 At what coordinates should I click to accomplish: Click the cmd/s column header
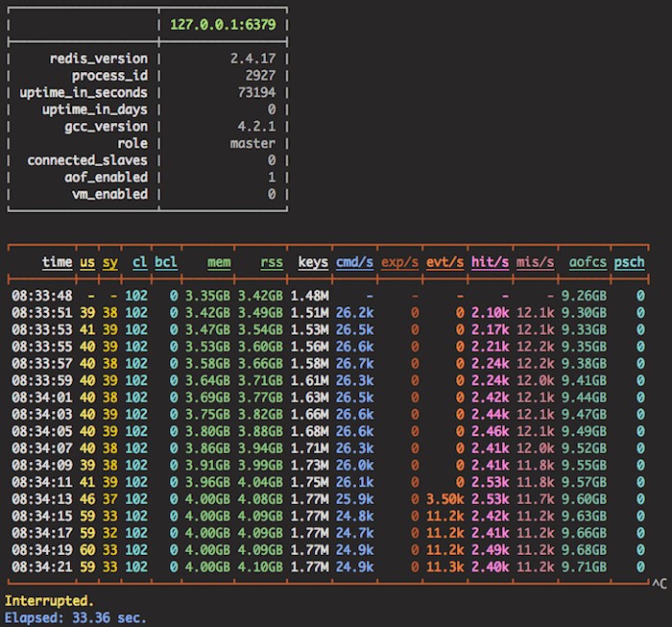point(354,262)
